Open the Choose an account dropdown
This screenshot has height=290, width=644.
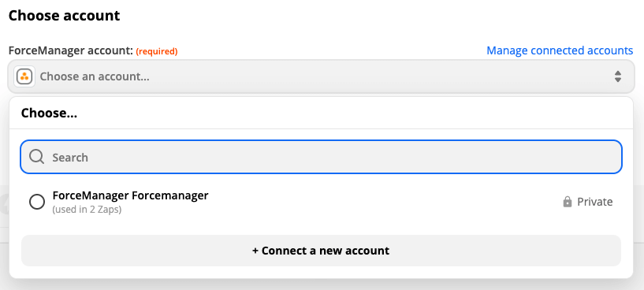click(x=321, y=76)
